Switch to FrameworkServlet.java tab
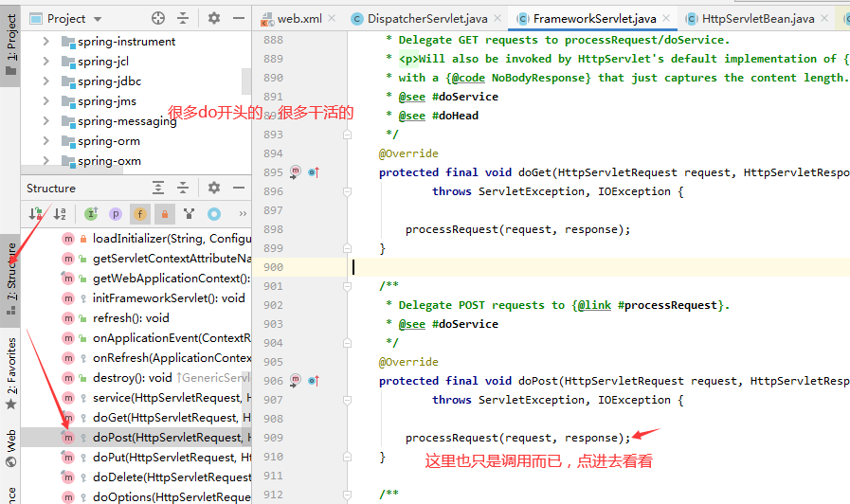The width and height of the screenshot is (850, 504). click(x=595, y=19)
